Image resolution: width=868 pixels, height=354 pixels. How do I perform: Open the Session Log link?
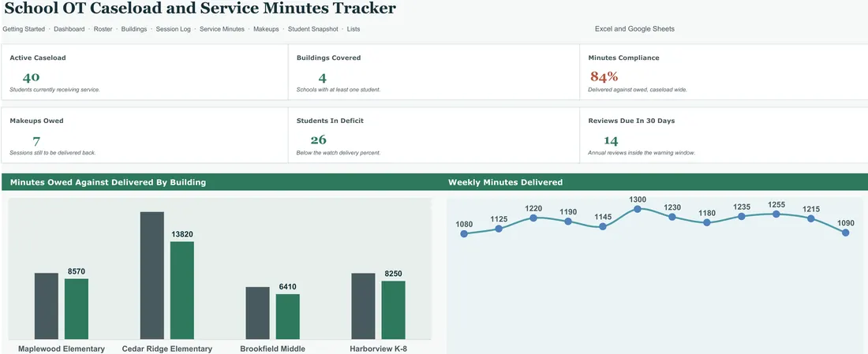click(174, 28)
